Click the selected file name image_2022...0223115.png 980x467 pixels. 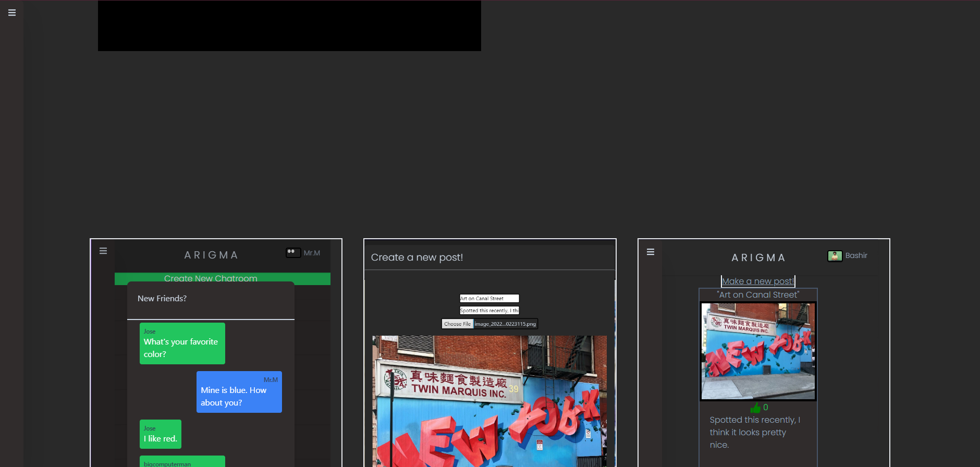tap(505, 324)
